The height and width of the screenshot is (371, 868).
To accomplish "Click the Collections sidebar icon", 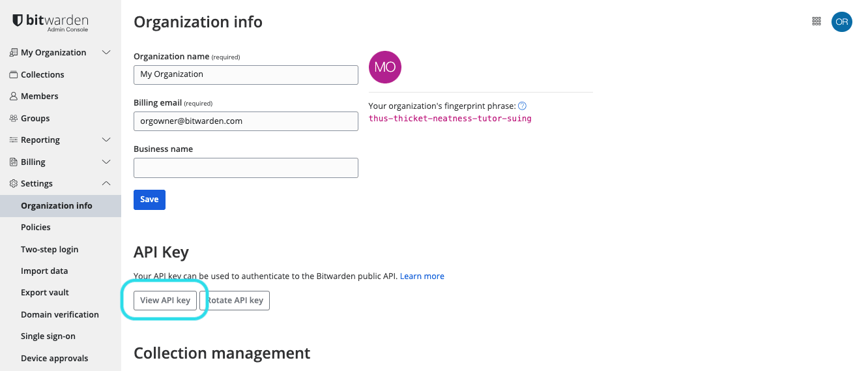I will (x=13, y=74).
